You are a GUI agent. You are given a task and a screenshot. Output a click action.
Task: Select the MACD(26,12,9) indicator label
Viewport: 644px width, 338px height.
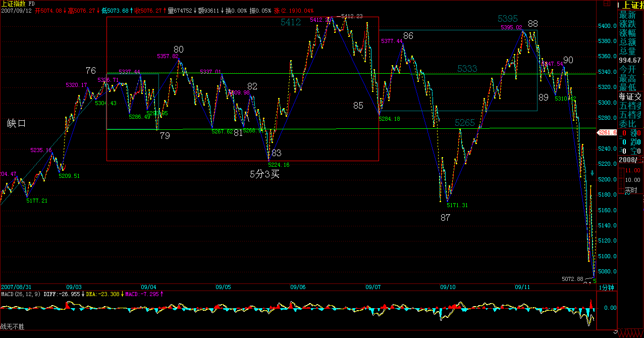(21, 294)
